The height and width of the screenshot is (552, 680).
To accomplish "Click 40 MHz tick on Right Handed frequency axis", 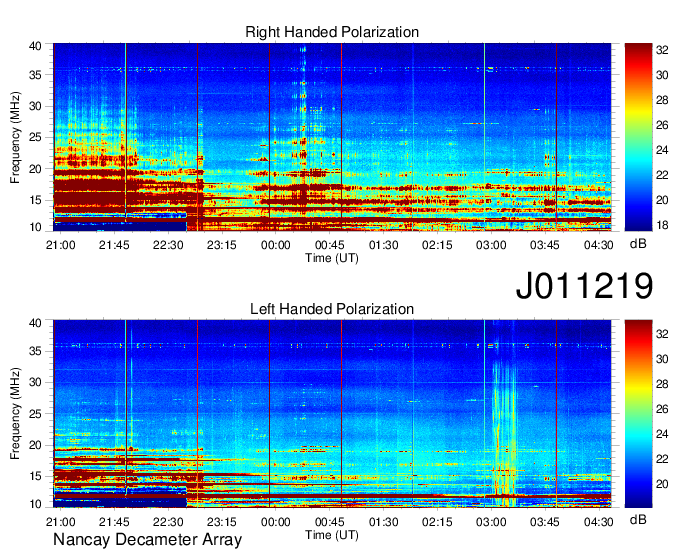I will [35, 46].
